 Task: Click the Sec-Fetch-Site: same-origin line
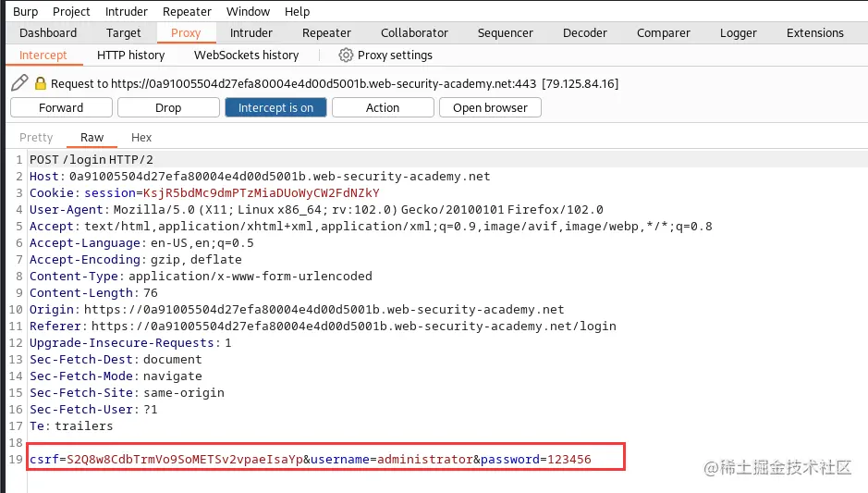coord(127,392)
